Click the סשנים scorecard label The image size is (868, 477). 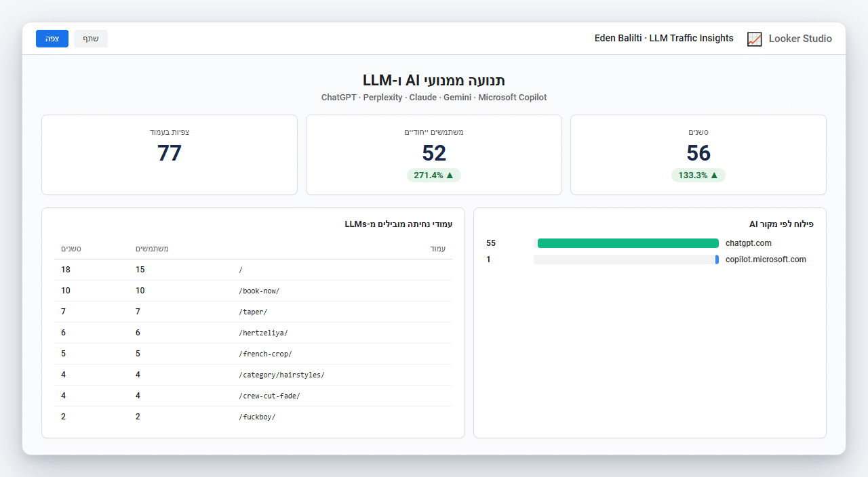(698, 132)
